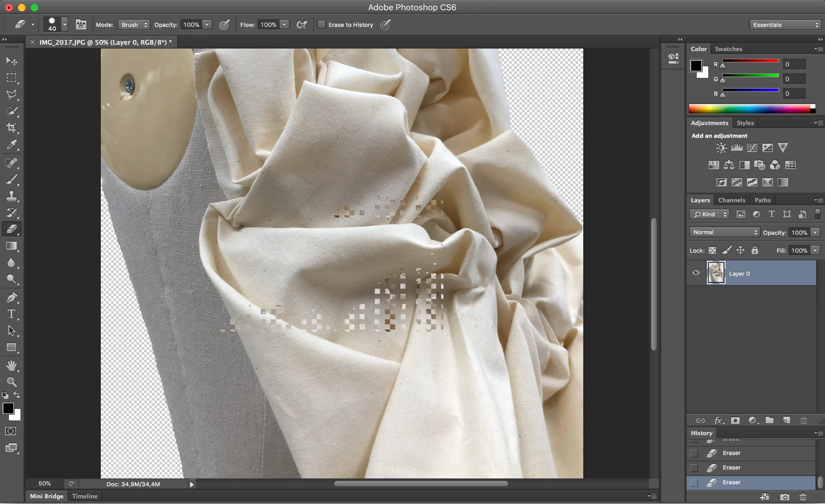Viewport: 825px width, 504px height.
Task: Toggle pressure for size icon
Action: 385,25
